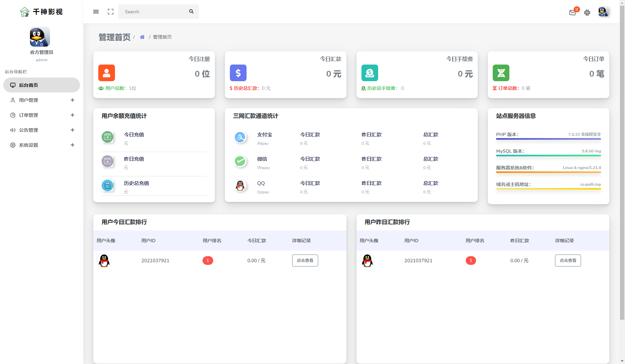Expand the 系统设置 section

point(73,145)
